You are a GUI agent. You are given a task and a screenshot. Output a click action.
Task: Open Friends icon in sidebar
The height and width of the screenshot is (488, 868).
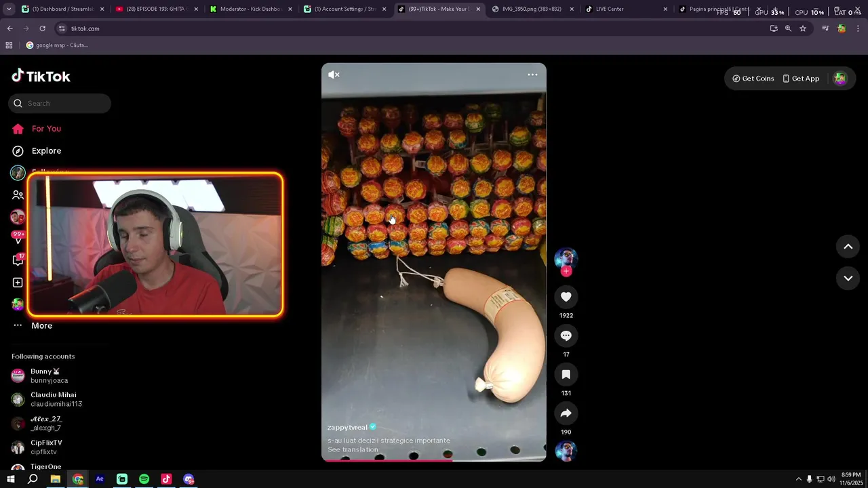coord(18,195)
